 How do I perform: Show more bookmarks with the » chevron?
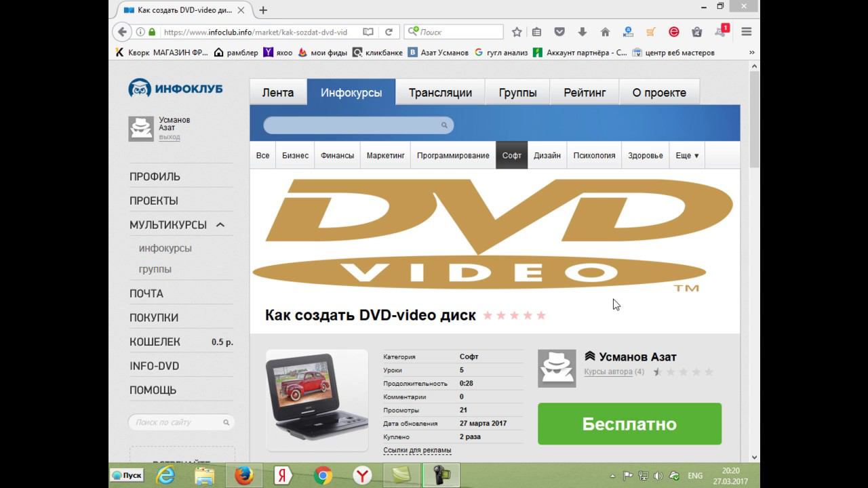751,52
